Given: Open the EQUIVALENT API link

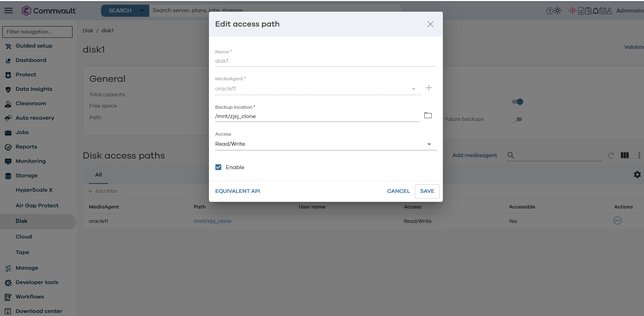Looking at the screenshot, I should (x=237, y=191).
